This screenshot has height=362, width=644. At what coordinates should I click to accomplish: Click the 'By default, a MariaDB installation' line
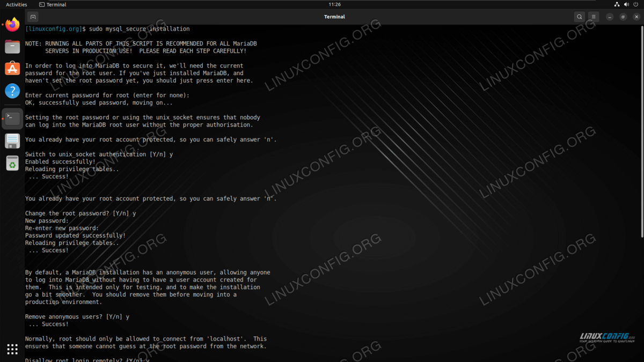click(x=148, y=272)
